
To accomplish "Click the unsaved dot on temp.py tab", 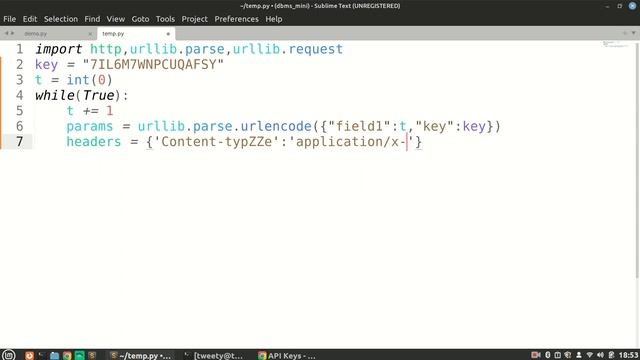I will [x=168, y=34].
